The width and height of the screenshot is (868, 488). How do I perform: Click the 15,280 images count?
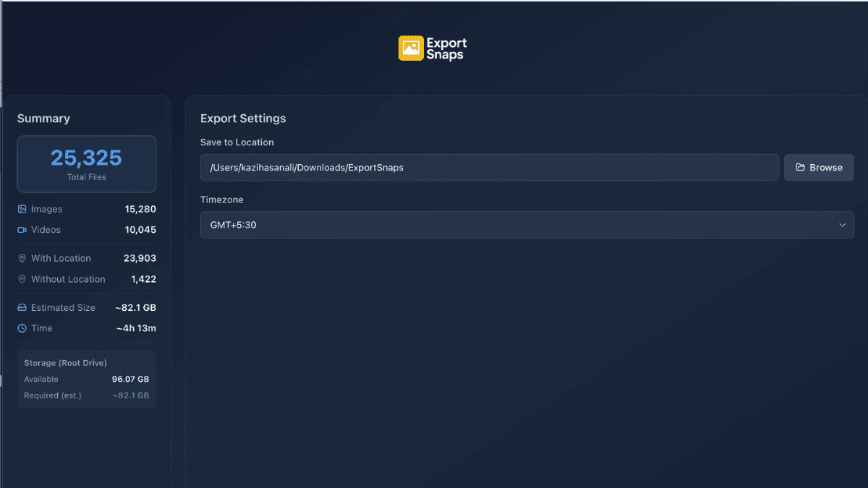point(140,209)
